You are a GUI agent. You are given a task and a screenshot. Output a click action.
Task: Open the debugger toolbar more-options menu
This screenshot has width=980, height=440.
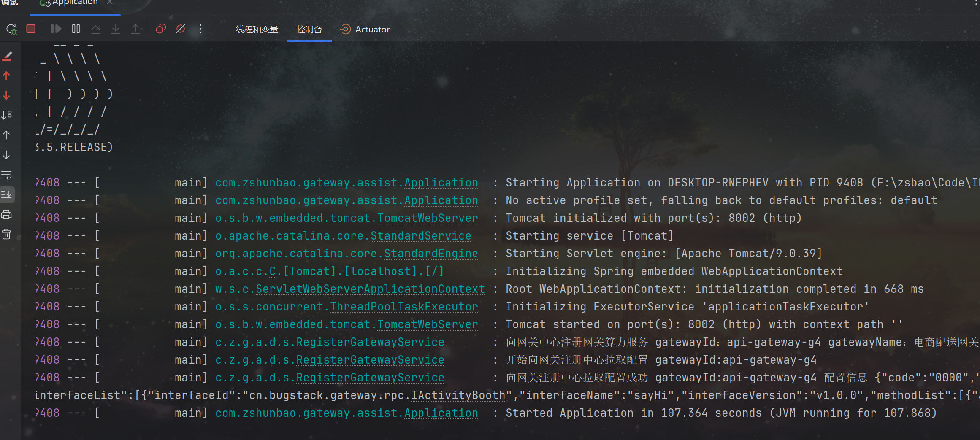click(x=200, y=29)
